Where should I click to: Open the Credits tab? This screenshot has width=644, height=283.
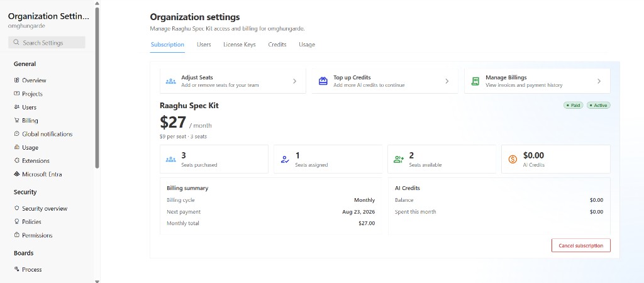coord(277,45)
